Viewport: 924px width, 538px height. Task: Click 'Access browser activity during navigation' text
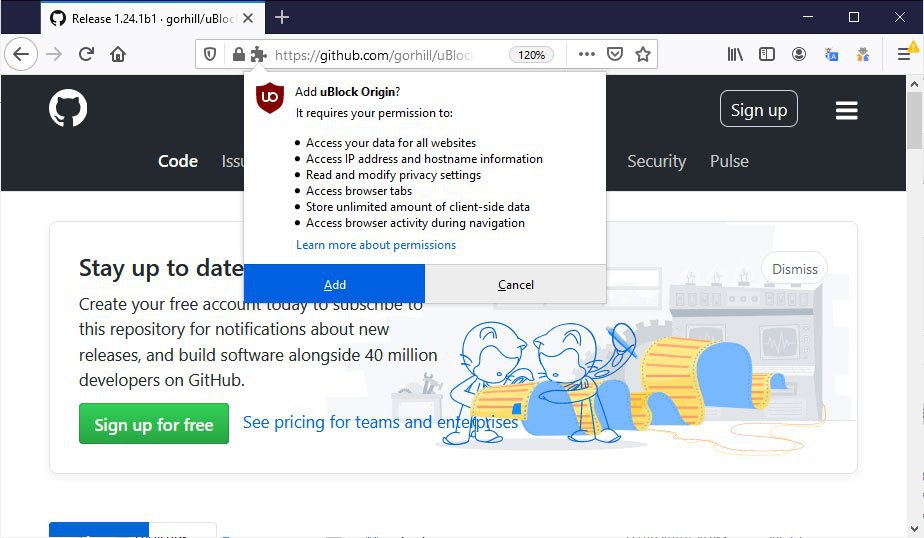point(415,223)
